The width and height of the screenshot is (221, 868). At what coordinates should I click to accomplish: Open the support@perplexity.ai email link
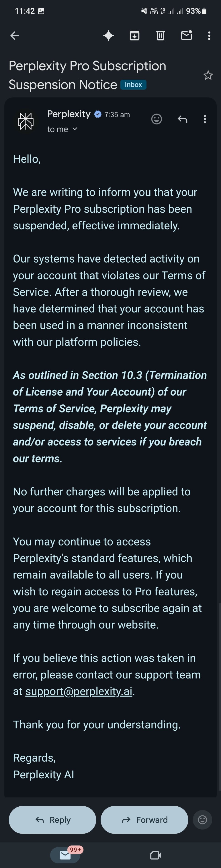click(x=79, y=691)
